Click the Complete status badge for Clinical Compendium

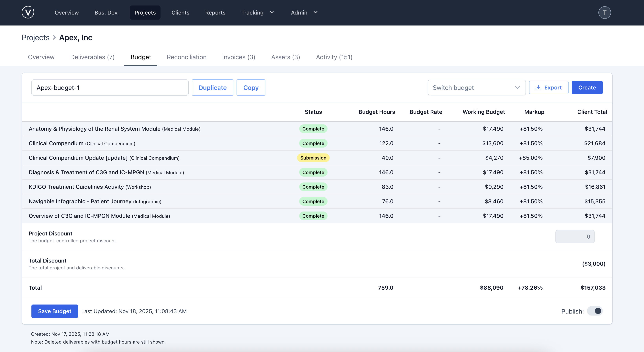tap(313, 143)
